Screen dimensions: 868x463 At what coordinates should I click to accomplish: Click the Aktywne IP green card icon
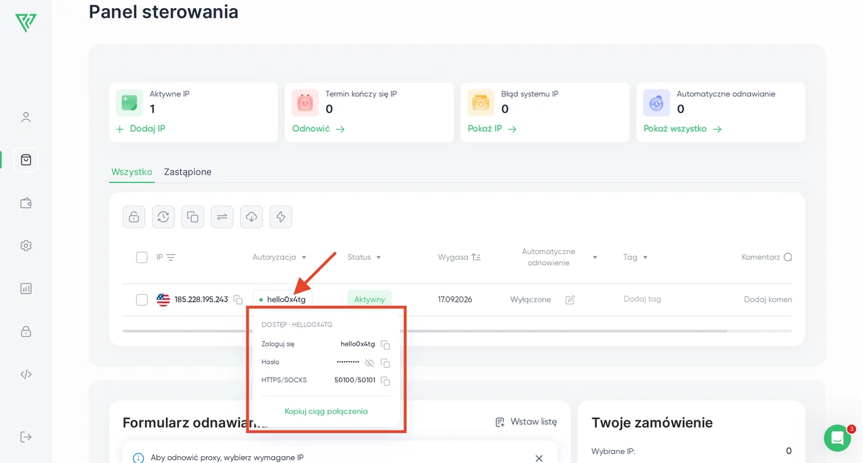point(130,103)
